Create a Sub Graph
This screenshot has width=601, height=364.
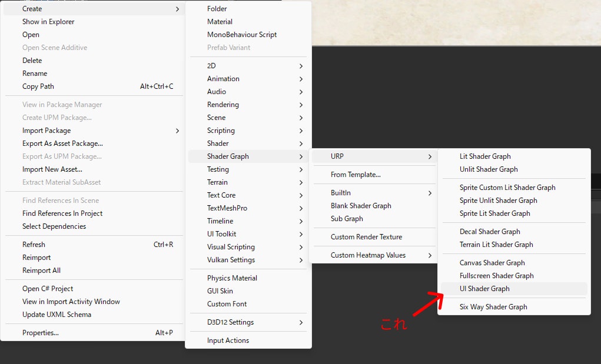click(374, 219)
